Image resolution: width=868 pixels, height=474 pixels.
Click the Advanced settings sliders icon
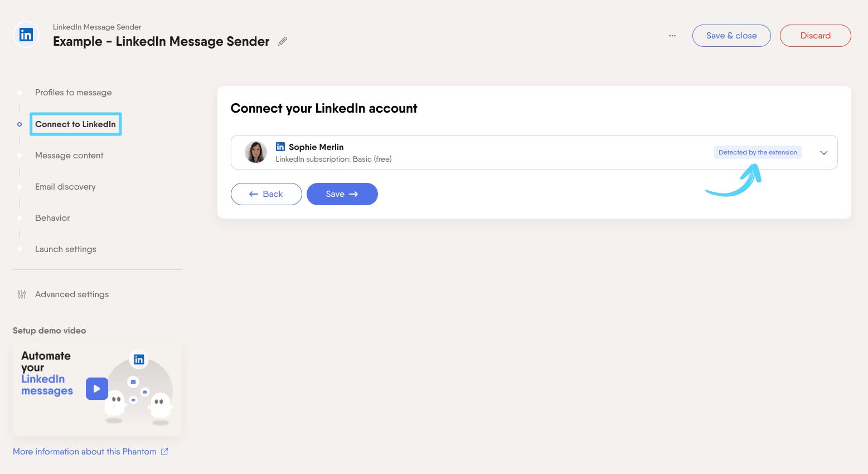coord(22,294)
